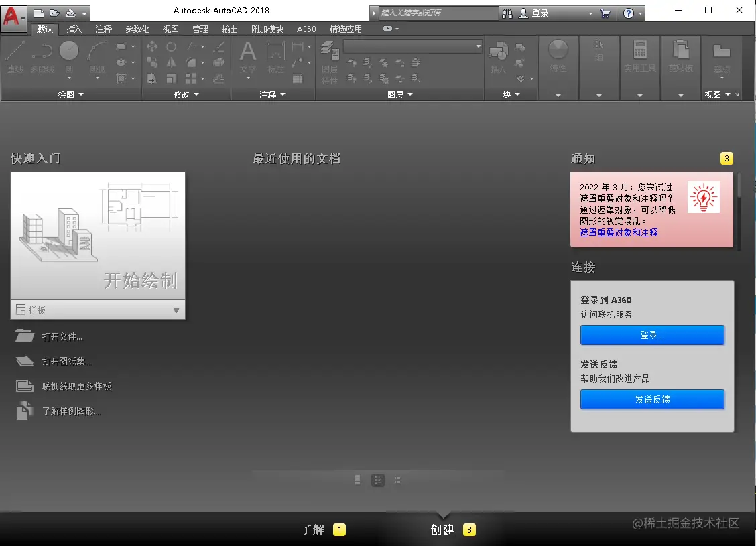This screenshot has width=756, height=546.
Task: Open the Featured Apps (精选应用) tab
Action: [345, 29]
